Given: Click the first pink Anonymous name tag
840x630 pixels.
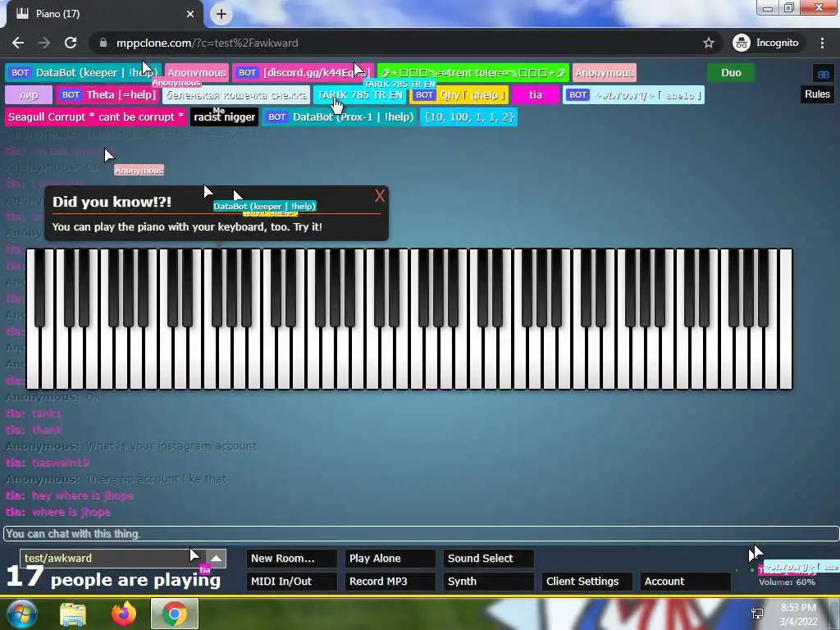Looking at the screenshot, I should point(197,73).
